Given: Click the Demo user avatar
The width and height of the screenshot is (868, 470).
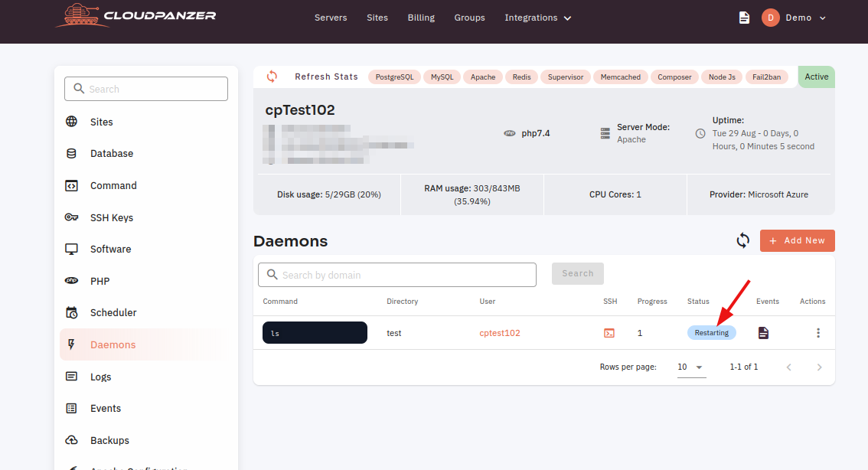Looking at the screenshot, I should tap(771, 18).
